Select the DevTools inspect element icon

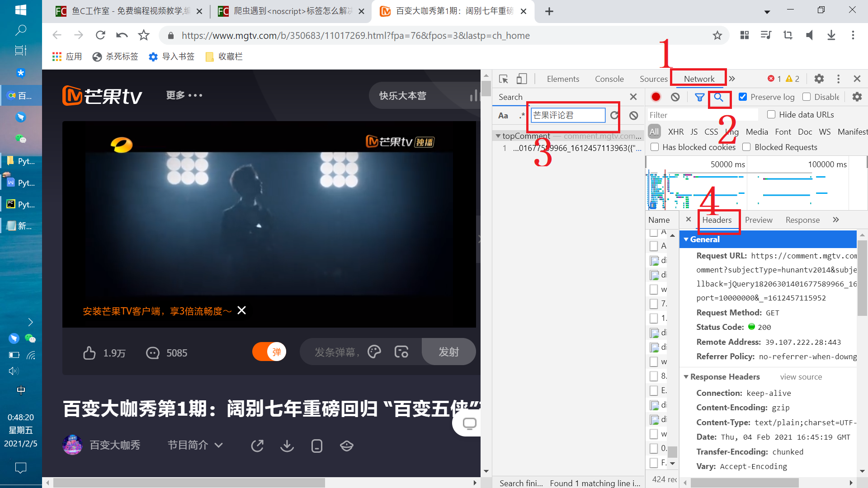[x=504, y=79]
